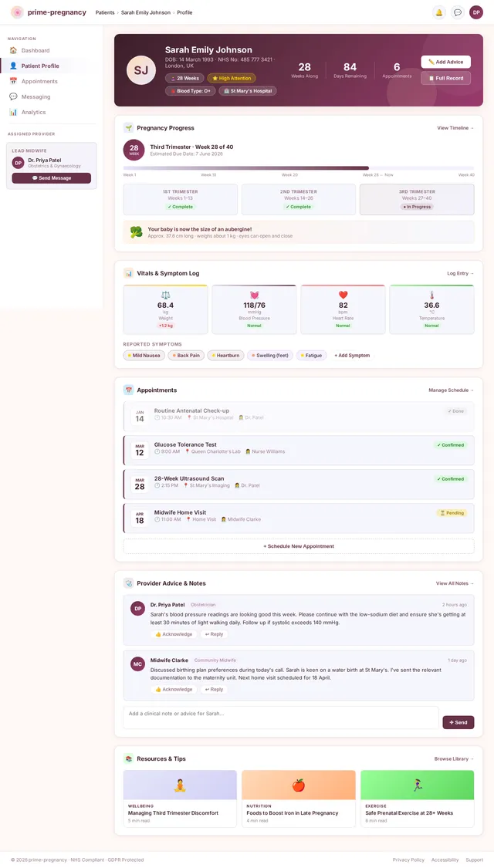Open Patients from the breadcrumb trail
Viewport: 494px width, 868px height.
(x=104, y=12)
